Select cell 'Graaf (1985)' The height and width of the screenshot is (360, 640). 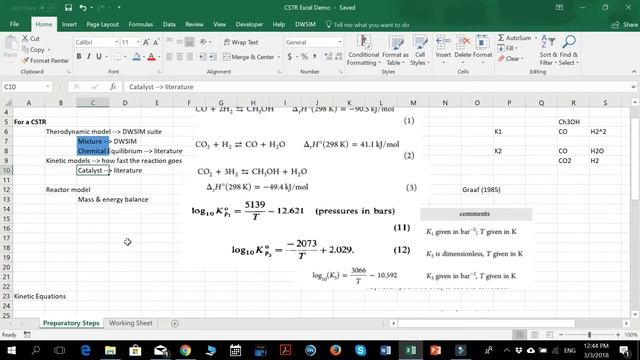tap(481, 189)
